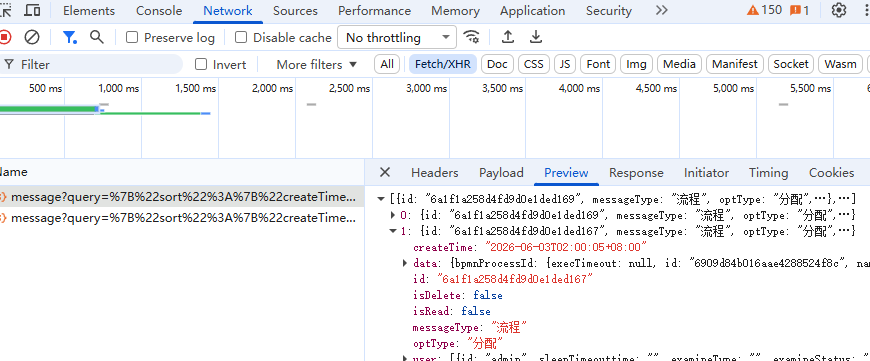Filter by Wasm type
The image size is (870, 361).
click(841, 64)
